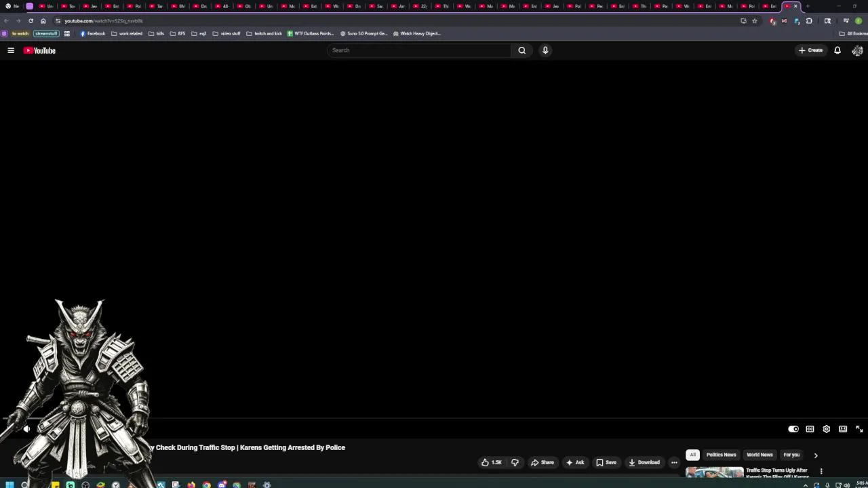Viewport: 868px width, 488px height.
Task: Open the Traffic Stop Turns Ugly thumbnail
Action: [x=714, y=473]
